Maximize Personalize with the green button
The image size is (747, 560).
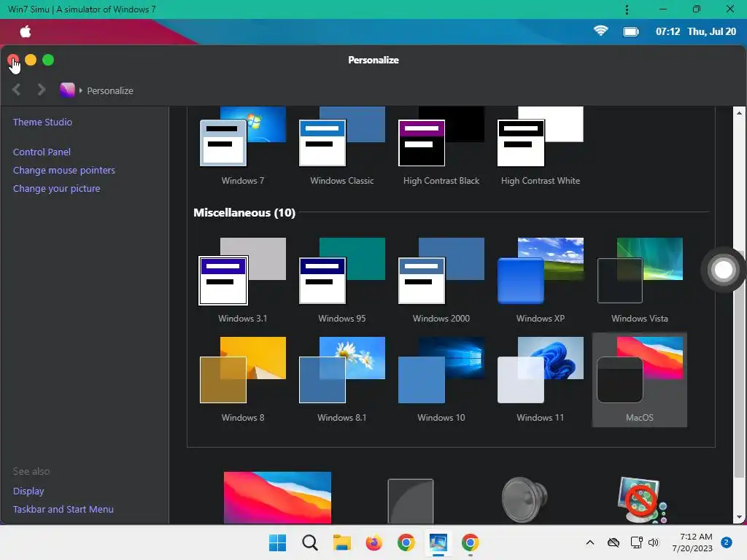click(x=48, y=60)
